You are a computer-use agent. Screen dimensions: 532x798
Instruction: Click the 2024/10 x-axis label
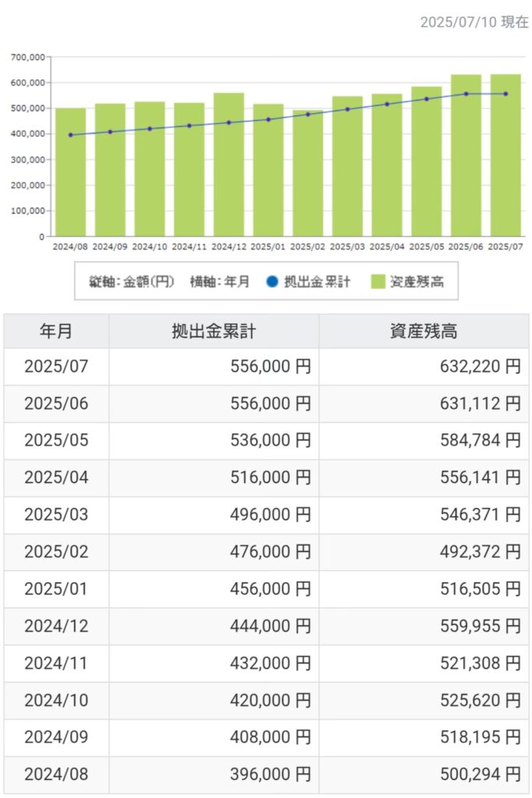coord(150,247)
